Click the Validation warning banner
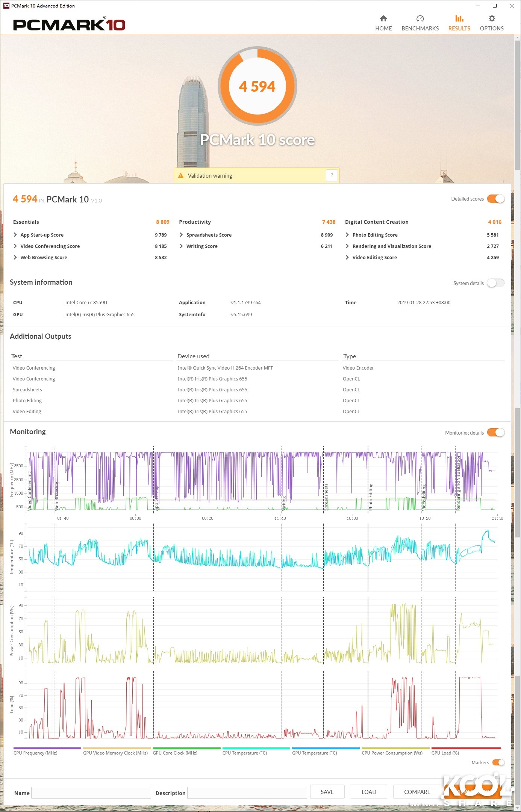 coord(257,175)
